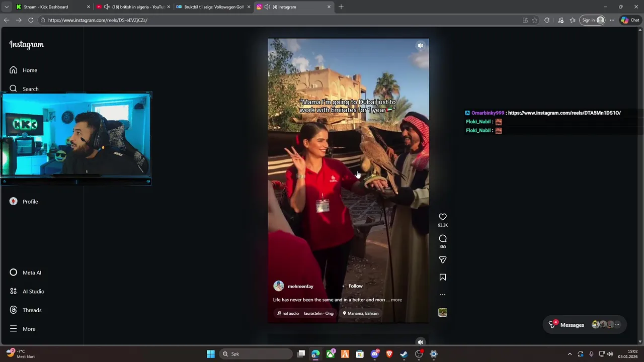This screenshot has width=644, height=362.
Task: Open Brave browser on the taskbar
Action: (x=389, y=354)
